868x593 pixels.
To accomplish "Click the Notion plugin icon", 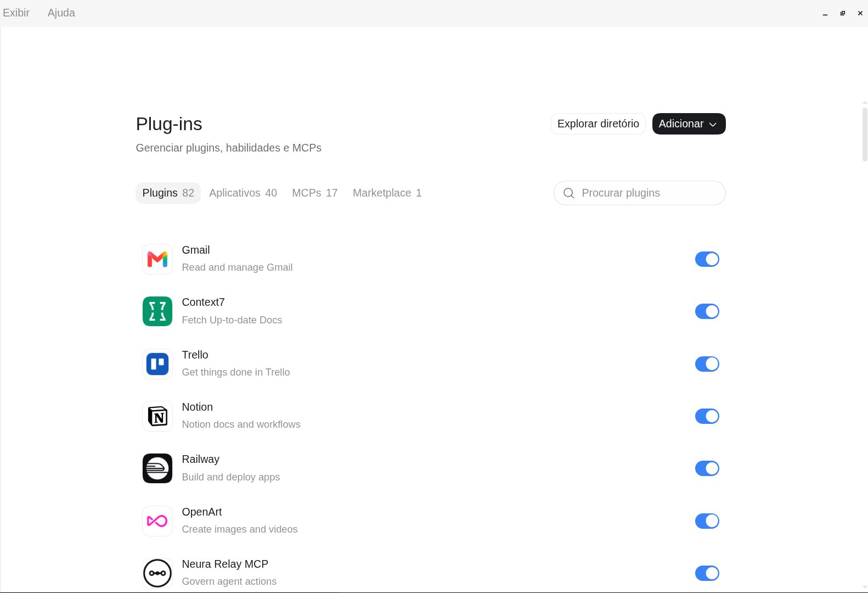I will (x=157, y=416).
